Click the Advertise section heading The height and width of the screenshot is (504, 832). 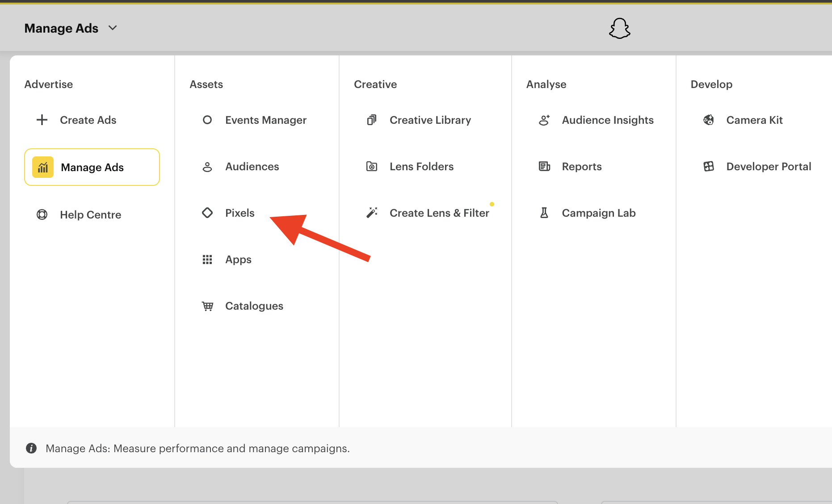pyautogui.click(x=49, y=84)
